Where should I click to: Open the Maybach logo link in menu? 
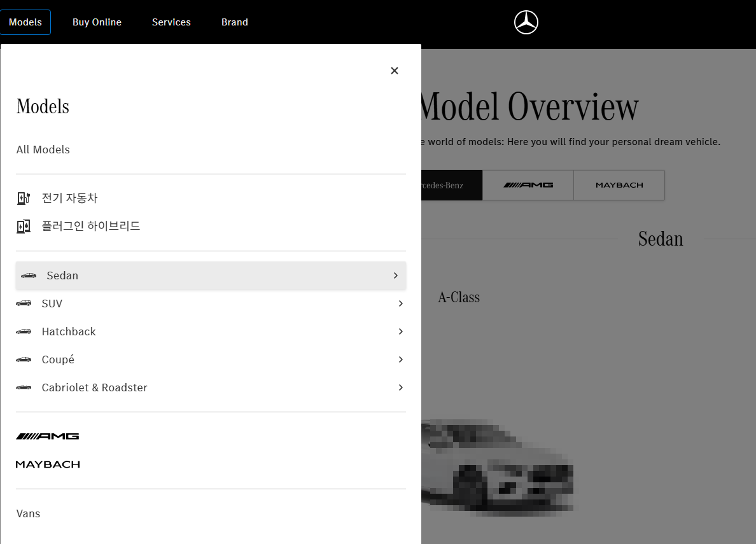tap(48, 464)
